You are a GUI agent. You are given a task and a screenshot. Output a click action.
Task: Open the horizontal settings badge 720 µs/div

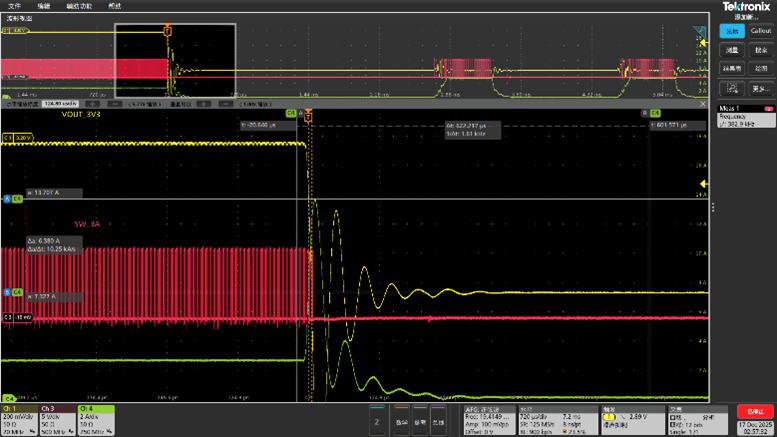tap(557, 420)
